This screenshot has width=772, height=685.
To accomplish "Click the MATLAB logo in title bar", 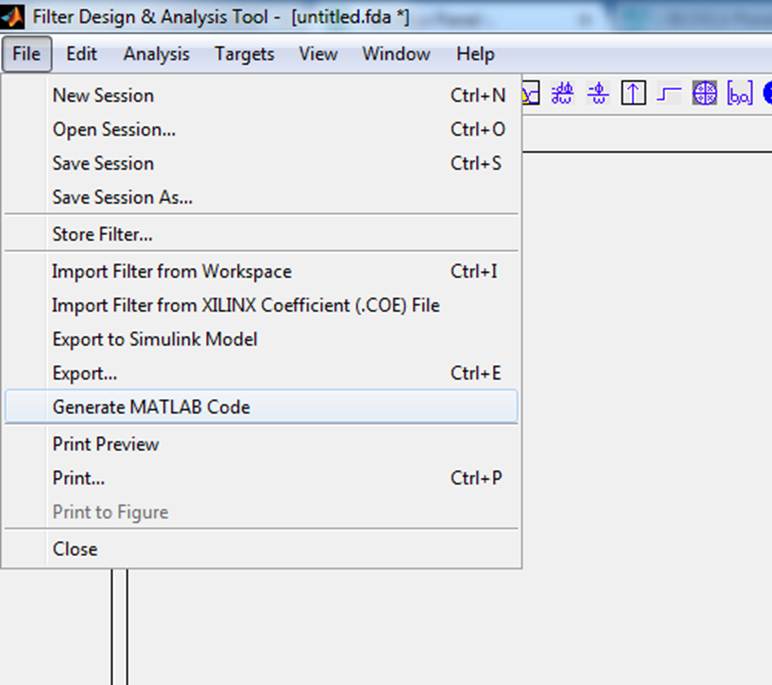I will (x=12, y=17).
